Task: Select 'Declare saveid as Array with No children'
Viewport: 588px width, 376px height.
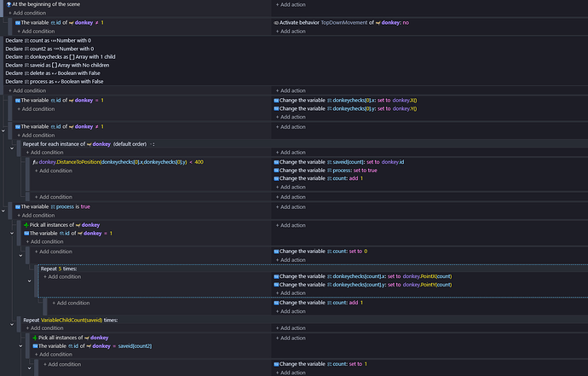Action: pyautogui.click(x=57, y=66)
